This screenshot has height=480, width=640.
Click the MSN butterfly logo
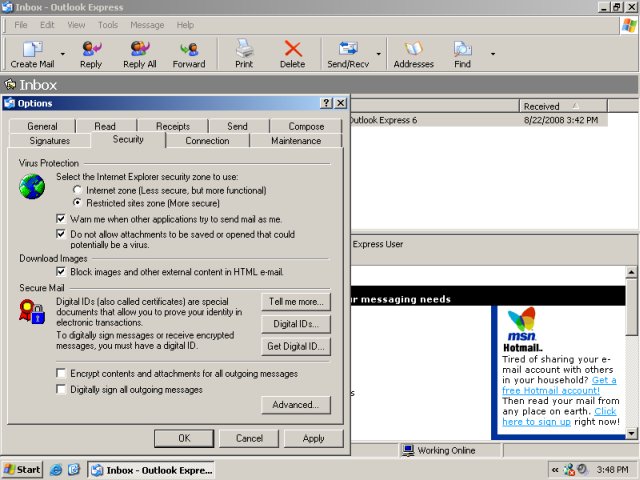point(521,319)
